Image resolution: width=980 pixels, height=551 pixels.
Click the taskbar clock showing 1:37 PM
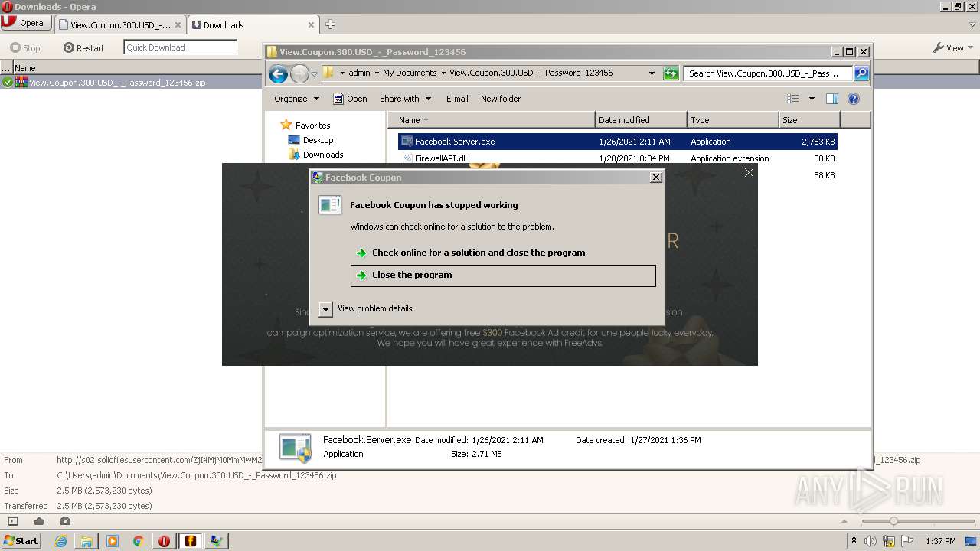tap(941, 541)
